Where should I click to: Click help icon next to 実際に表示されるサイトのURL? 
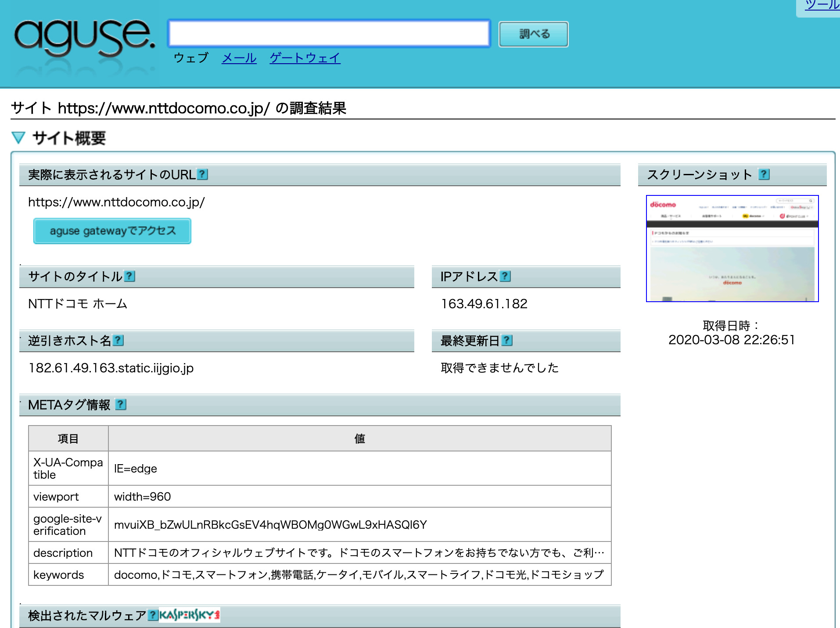pyautogui.click(x=202, y=174)
